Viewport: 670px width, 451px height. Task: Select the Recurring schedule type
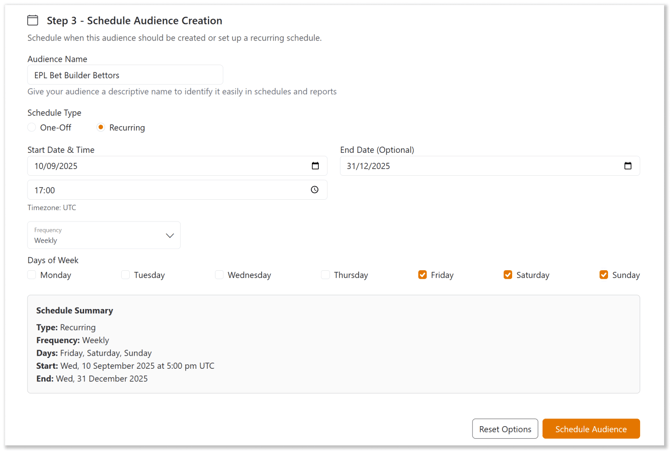pos(101,128)
